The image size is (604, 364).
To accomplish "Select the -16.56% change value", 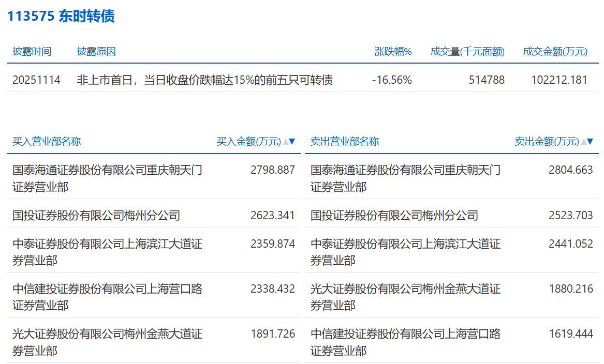I will click(x=392, y=80).
